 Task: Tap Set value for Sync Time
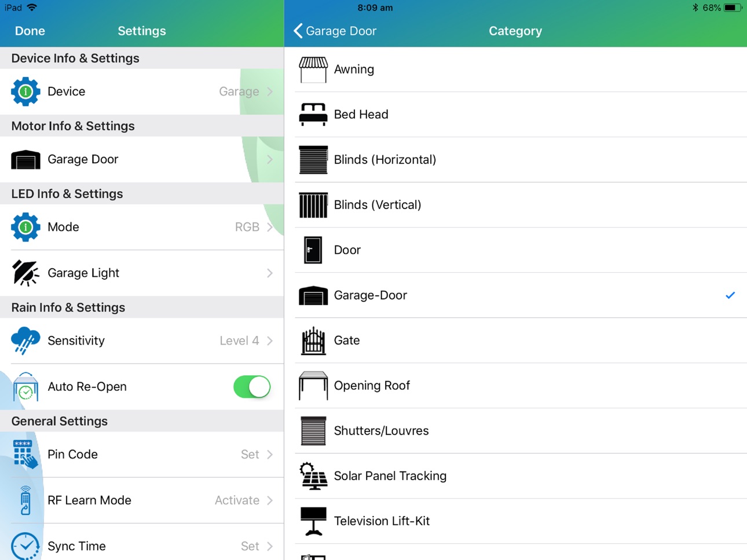pos(250,546)
